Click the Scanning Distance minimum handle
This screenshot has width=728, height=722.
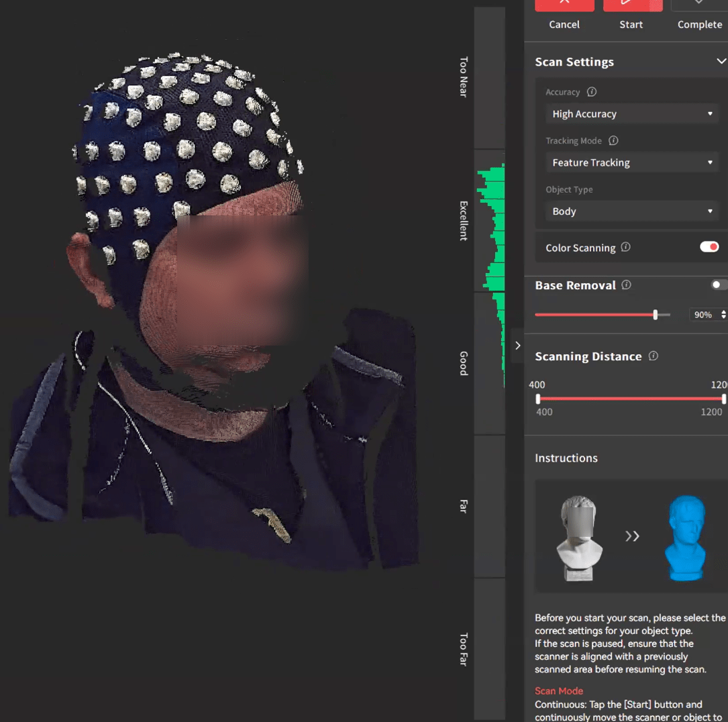click(x=538, y=399)
